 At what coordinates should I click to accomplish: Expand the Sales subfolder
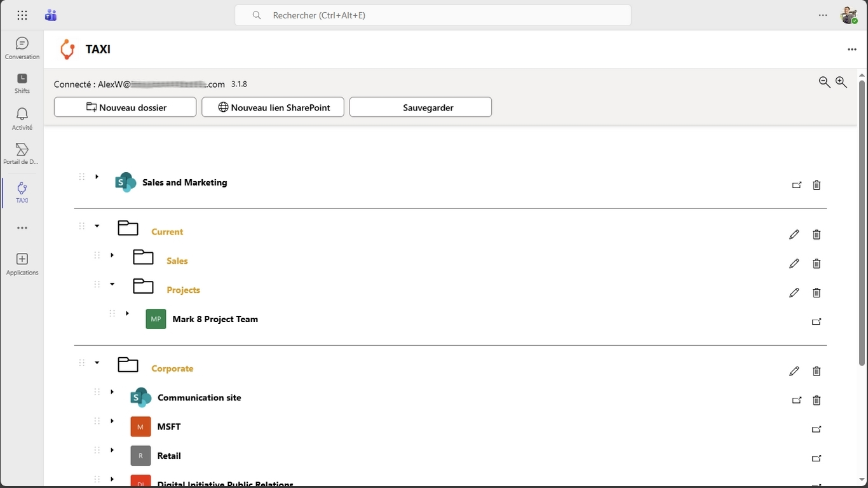(112, 255)
